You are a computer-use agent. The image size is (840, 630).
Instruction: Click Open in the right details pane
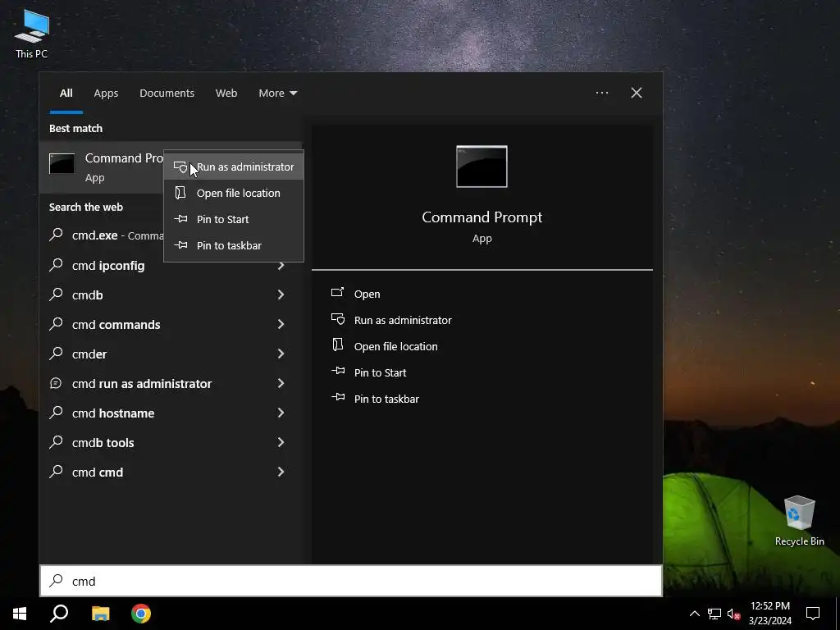[367, 294]
